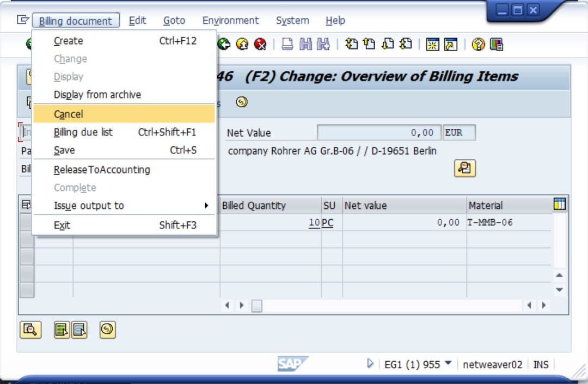Screen dimensions: 588x384
Task: Open the Environment menu
Action: coord(230,20)
